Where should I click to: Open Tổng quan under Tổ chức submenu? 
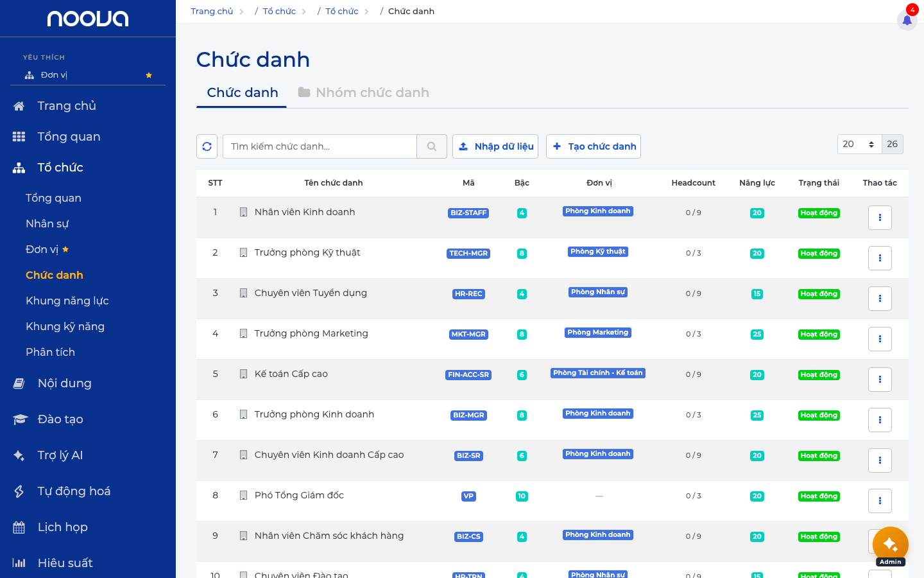click(x=53, y=198)
